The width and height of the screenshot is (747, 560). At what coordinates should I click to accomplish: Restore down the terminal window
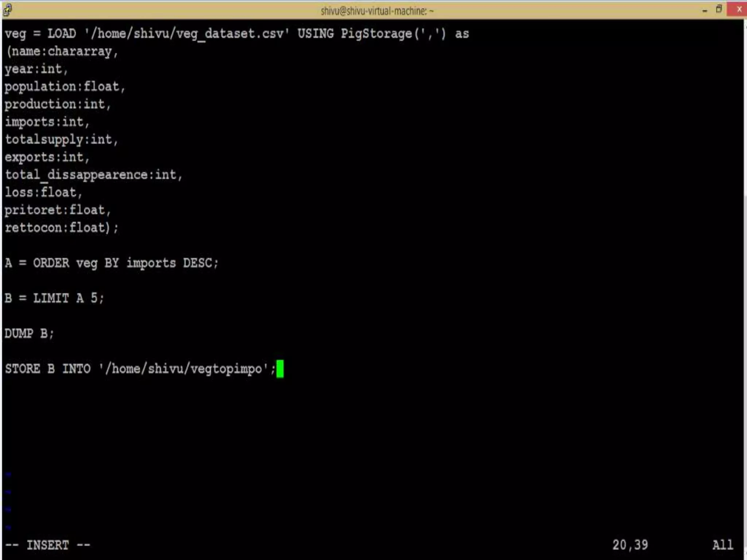(x=719, y=9)
